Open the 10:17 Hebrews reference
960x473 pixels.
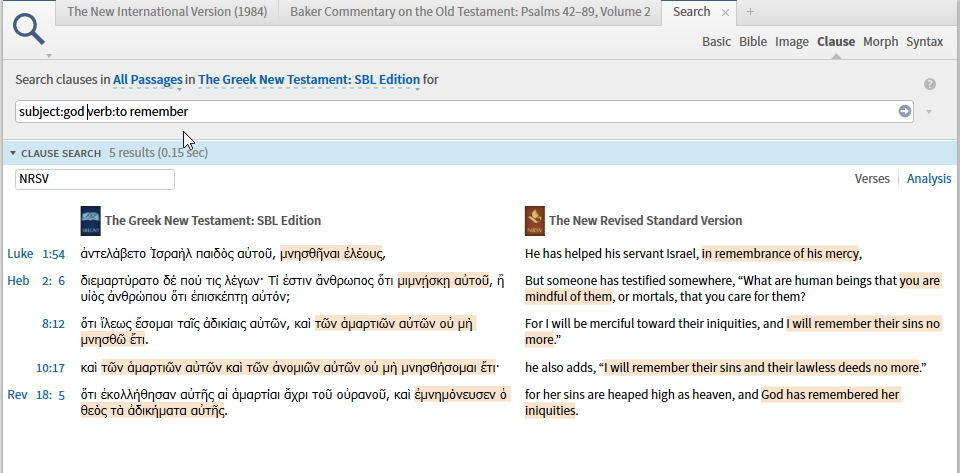[50, 368]
